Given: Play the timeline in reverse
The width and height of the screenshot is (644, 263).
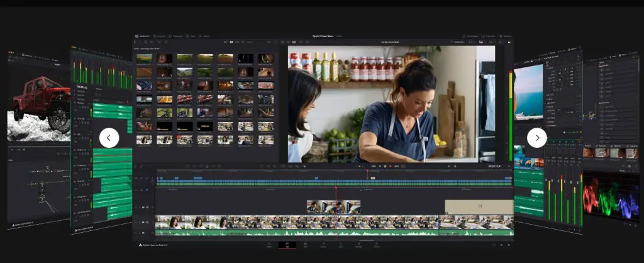Looking at the screenshot, I should pyautogui.click(x=379, y=166).
